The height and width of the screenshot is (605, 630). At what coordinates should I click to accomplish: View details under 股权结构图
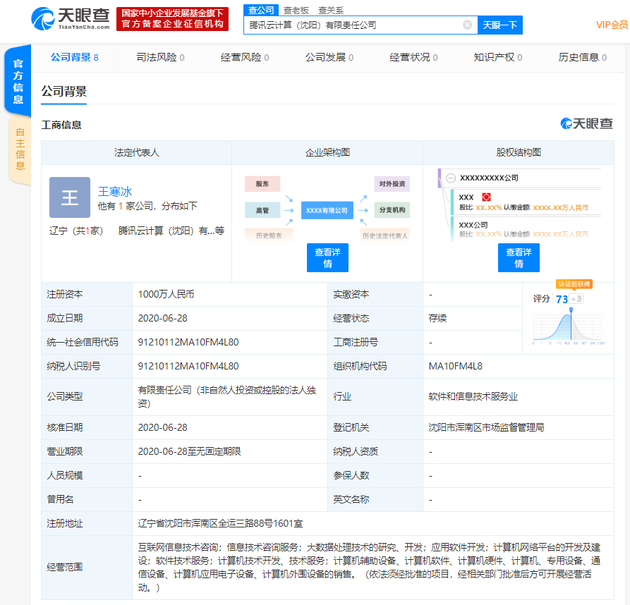point(519,258)
